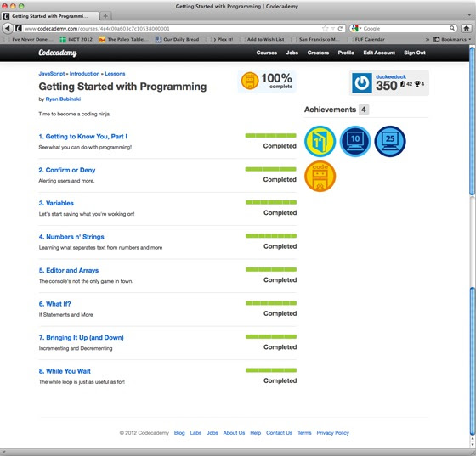This screenshot has height=456, width=476.
Task: Open the Contact Us footer link
Action: coord(279,433)
